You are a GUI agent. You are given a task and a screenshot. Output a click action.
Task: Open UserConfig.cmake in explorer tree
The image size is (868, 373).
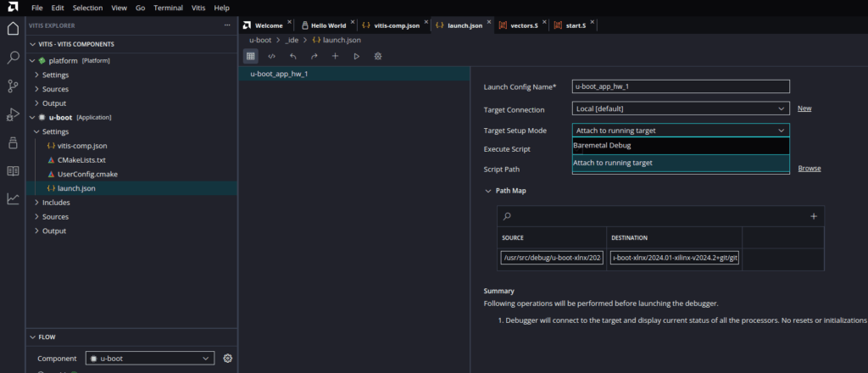point(87,175)
